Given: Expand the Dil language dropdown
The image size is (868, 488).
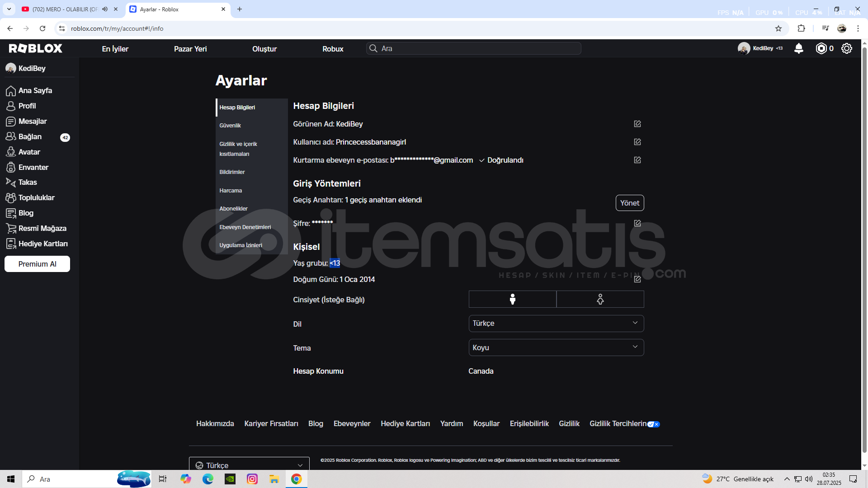Looking at the screenshot, I should tap(556, 324).
